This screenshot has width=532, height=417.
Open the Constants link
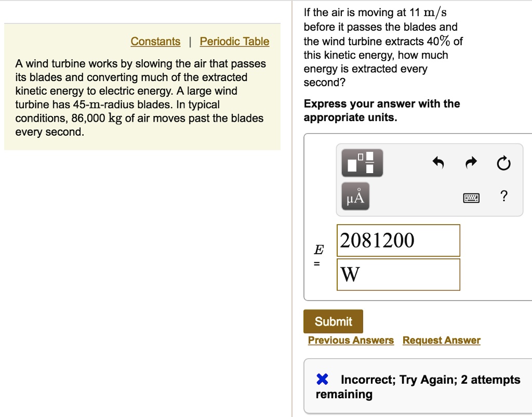(x=155, y=42)
